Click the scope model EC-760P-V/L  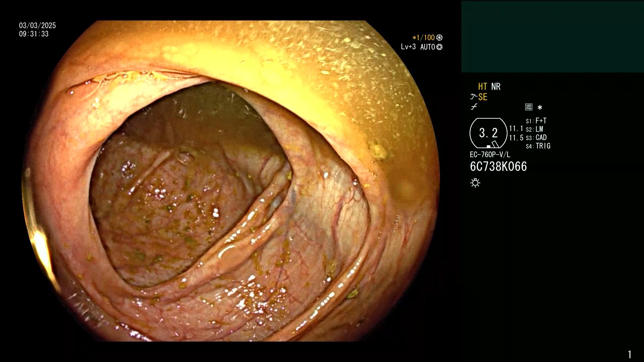tap(490, 155)
